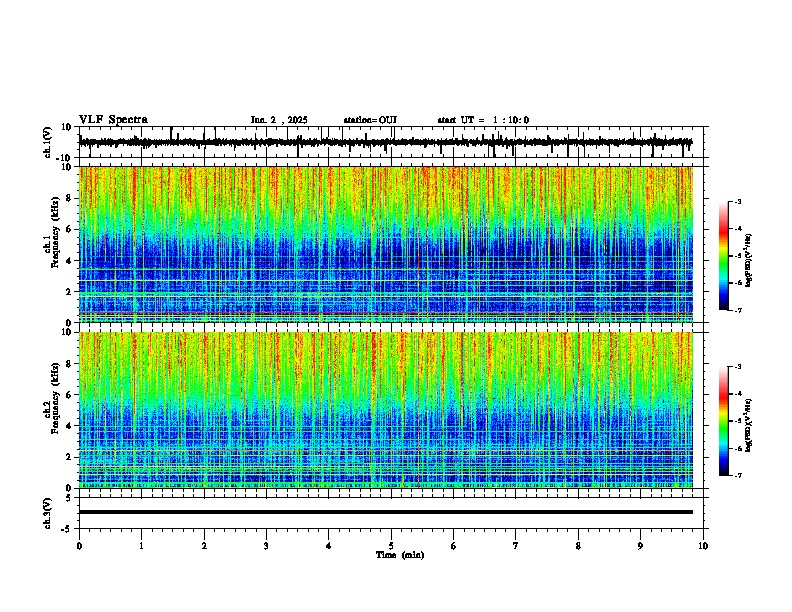The height and width of the screenshot is (612, 792).
Task: Click the ch.2 spectrogram color scale bar
Action: [x=723, y=421]
